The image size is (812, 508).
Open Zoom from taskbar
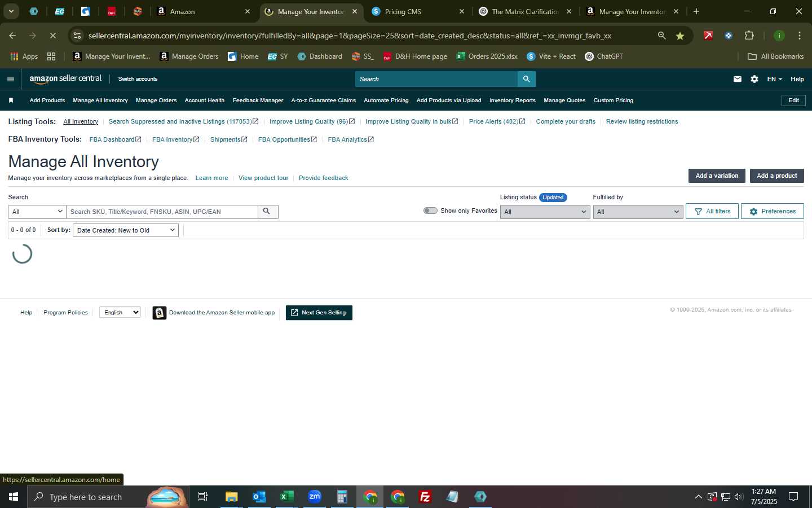[314, 497]
